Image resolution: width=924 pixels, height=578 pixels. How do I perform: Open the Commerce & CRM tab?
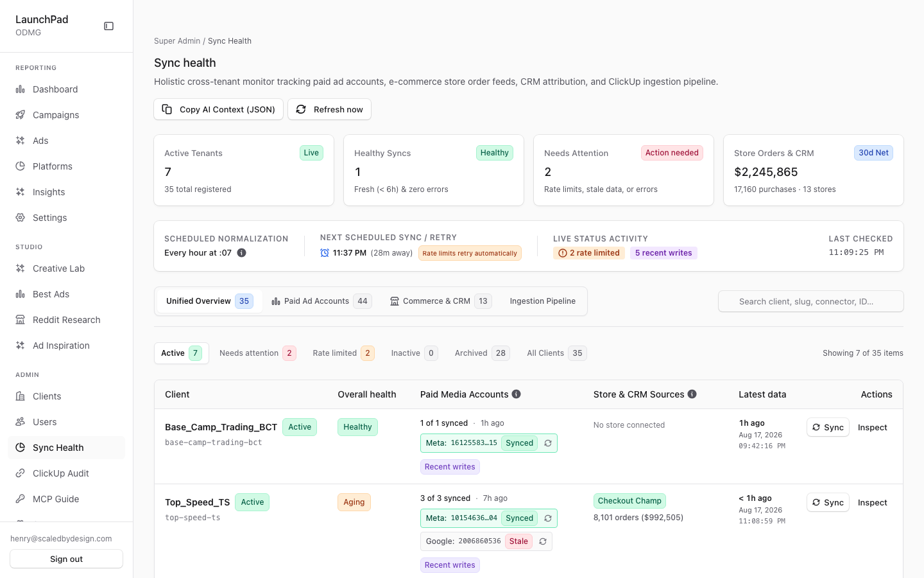440,301
